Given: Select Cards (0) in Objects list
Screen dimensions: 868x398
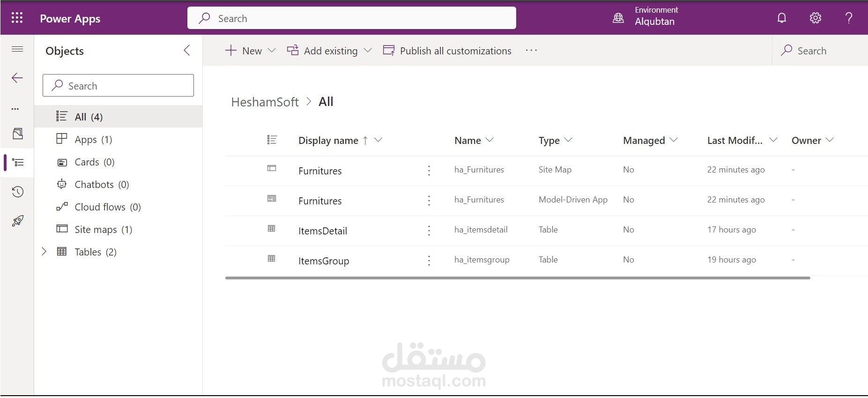Looking at the screenshot, I should [119, 162].
